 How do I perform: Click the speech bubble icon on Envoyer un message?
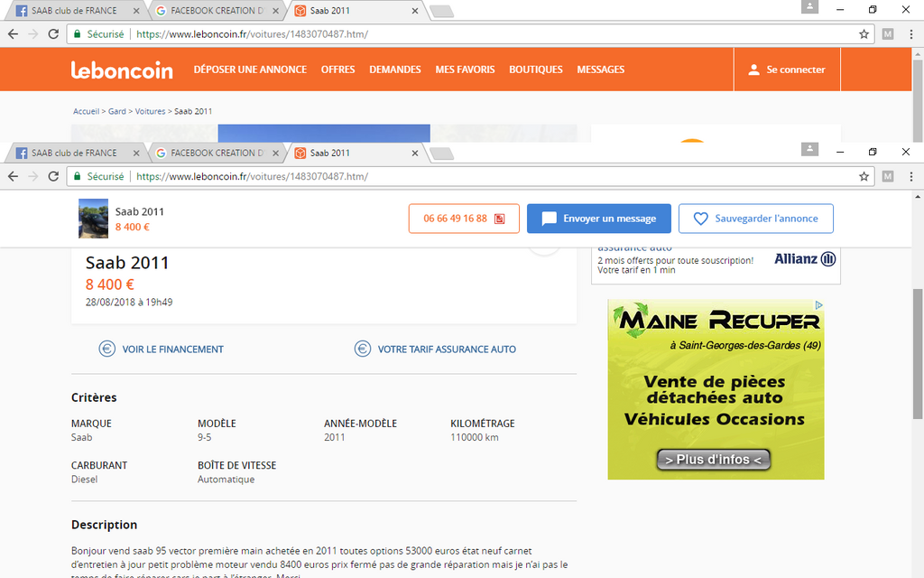549,219
